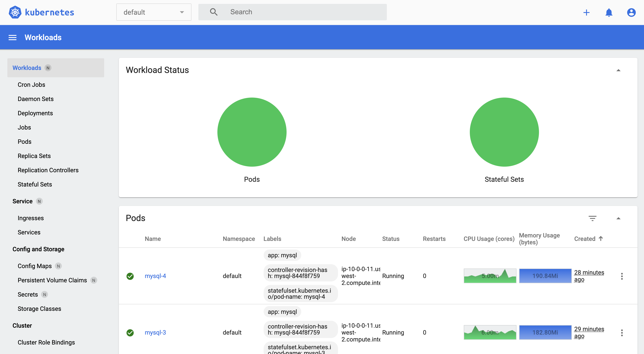The height and width of the screenshot is (354, 644).
Task: Open the mysql-4 pod link
Action: click(x=155, y=276)
